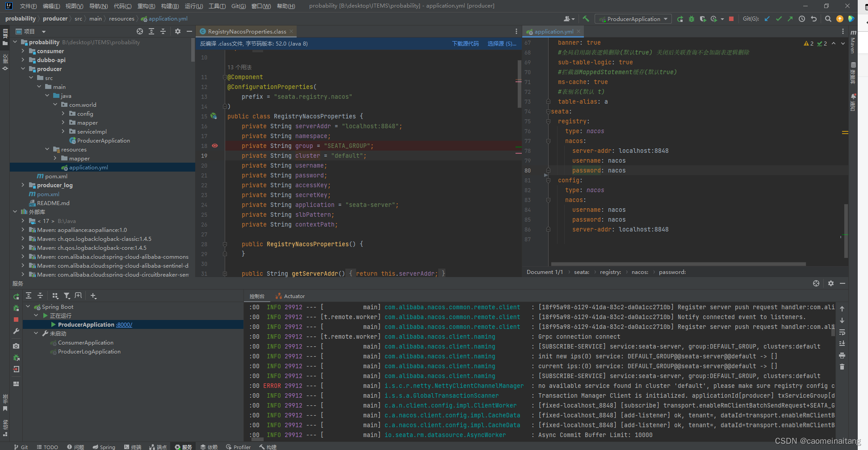Viewport: 868px width, 450px height.
Task: Expand the consumer module in the project tree
Action: pyautogui.click(x=22, y=51)
